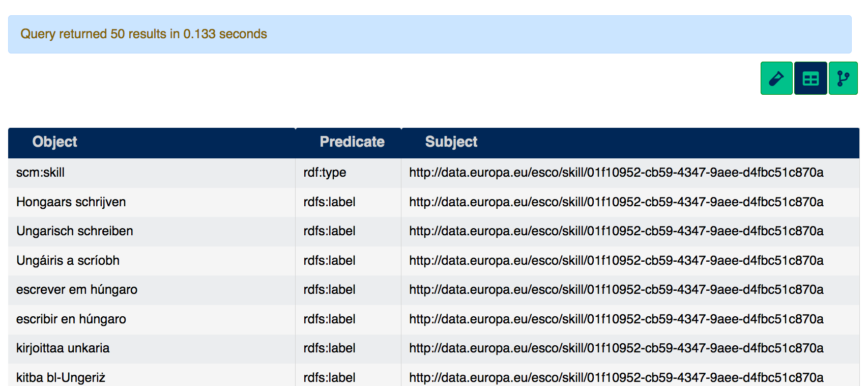Click the Predicate column header

coord(352,142)
